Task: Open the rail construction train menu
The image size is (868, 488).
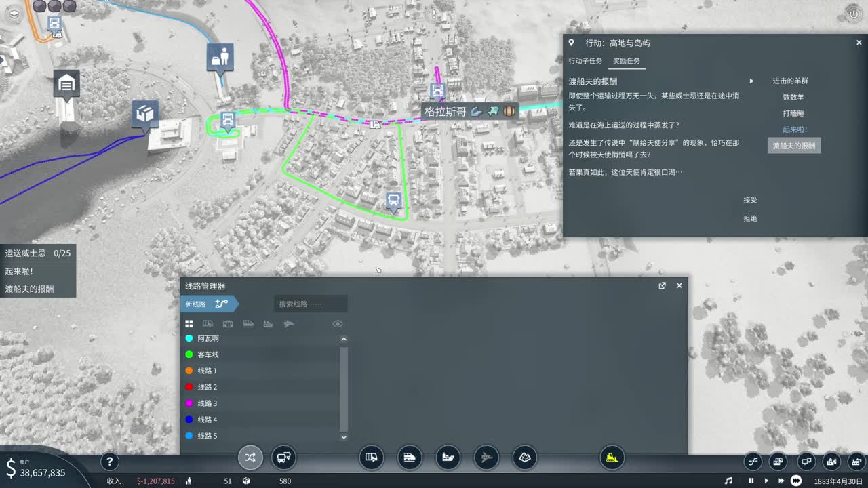Action: pos(410,457)
